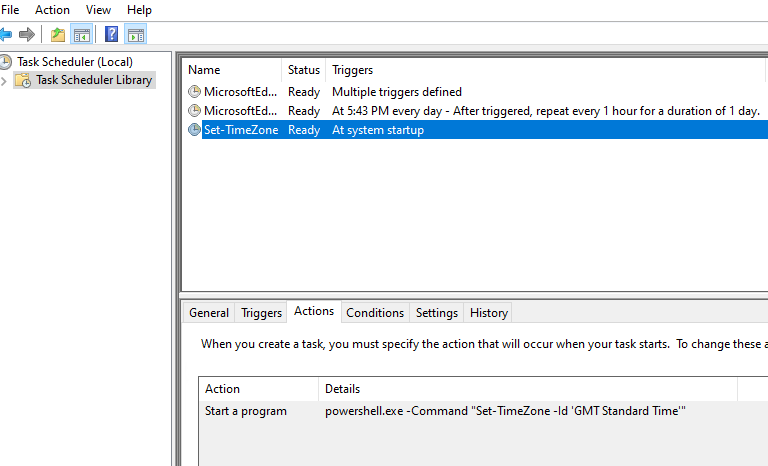Image resolution: width=768 pixels, height=466 pixels.
Task: Open the Help question-mark toolbar icon
Action: (112, 34)
